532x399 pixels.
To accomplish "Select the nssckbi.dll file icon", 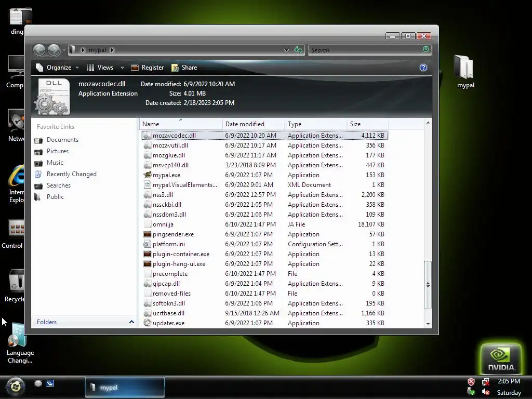I will click(147, 205).
